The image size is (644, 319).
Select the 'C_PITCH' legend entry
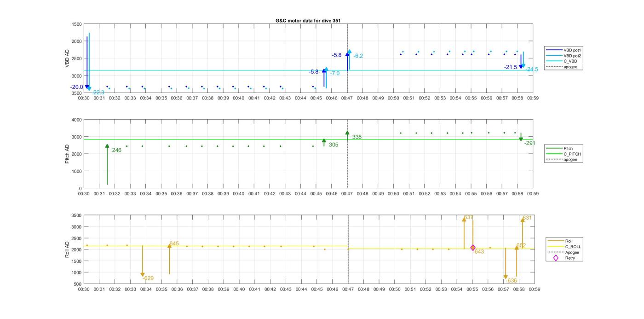pos(564,154)
